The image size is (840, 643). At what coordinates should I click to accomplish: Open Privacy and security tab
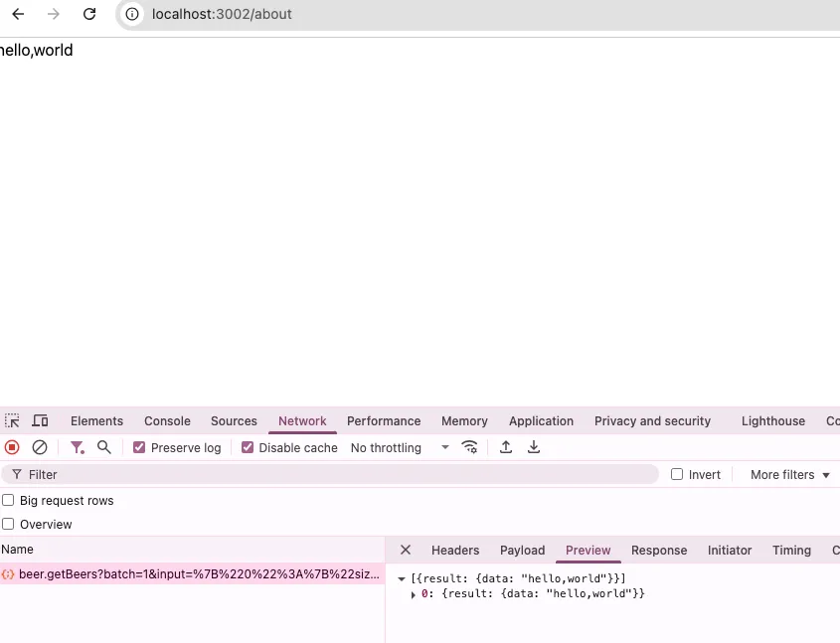pos(652,420)
